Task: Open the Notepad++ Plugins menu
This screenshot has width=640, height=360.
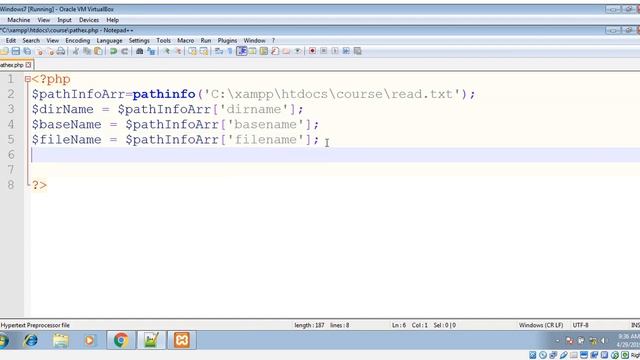Action: (227, 40)
